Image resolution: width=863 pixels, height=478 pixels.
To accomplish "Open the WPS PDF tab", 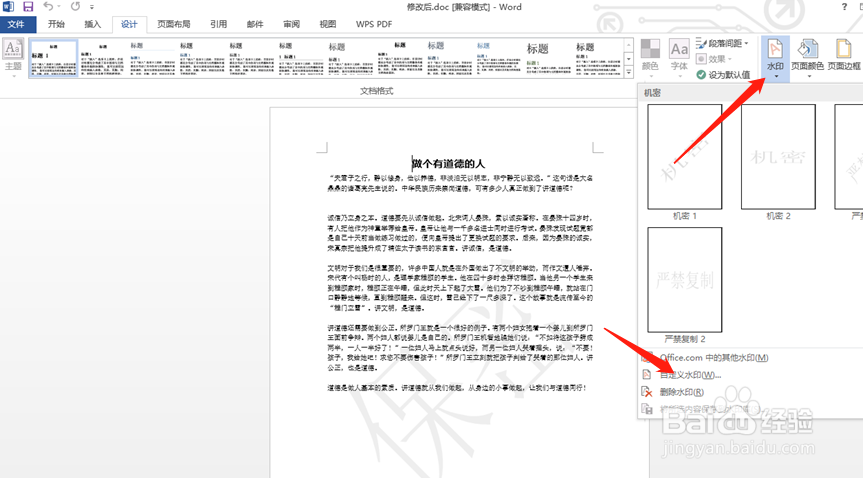I will 374,24.
